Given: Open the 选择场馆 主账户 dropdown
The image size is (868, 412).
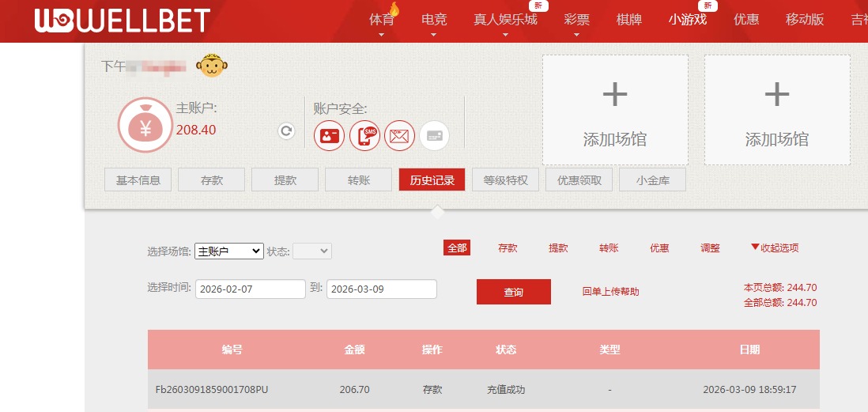Looking at the screenshot, I should click(x=229, y=251).
